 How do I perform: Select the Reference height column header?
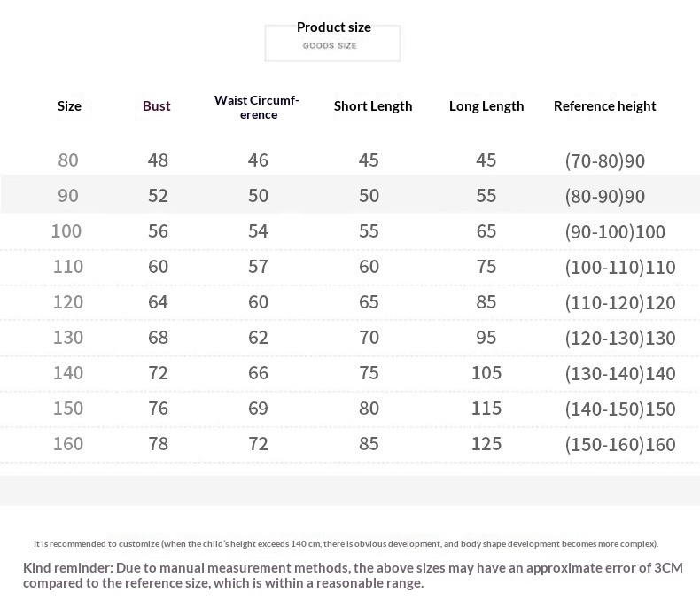[604, 106]
